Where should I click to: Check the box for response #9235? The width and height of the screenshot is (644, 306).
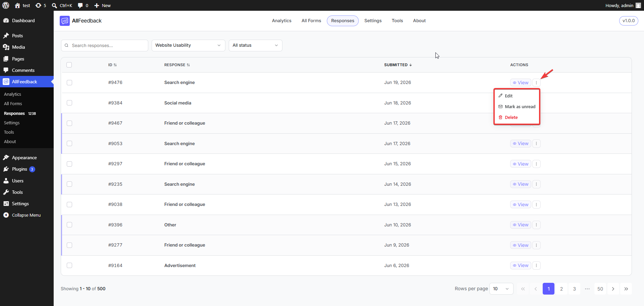click(69, 184)
